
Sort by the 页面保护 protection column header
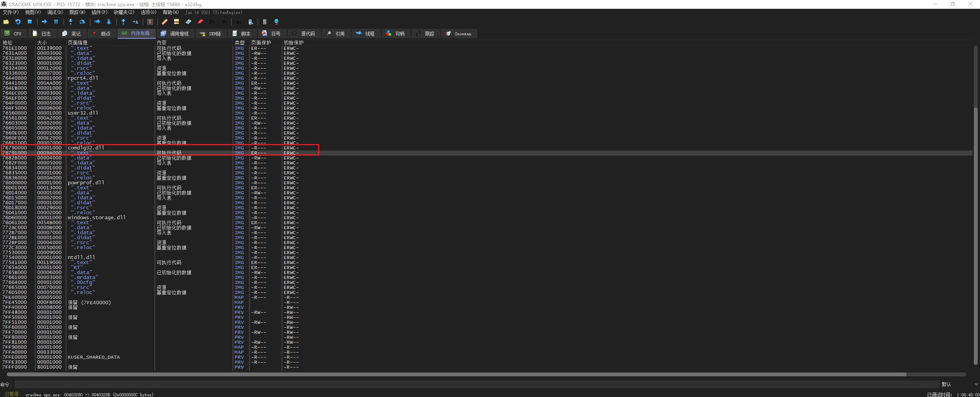point(266,43)
